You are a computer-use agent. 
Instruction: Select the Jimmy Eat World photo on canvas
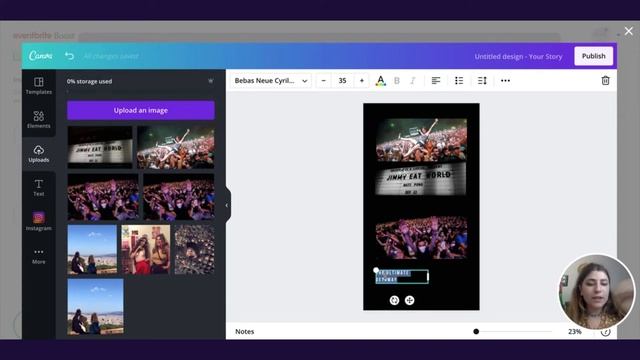(421, 179)
